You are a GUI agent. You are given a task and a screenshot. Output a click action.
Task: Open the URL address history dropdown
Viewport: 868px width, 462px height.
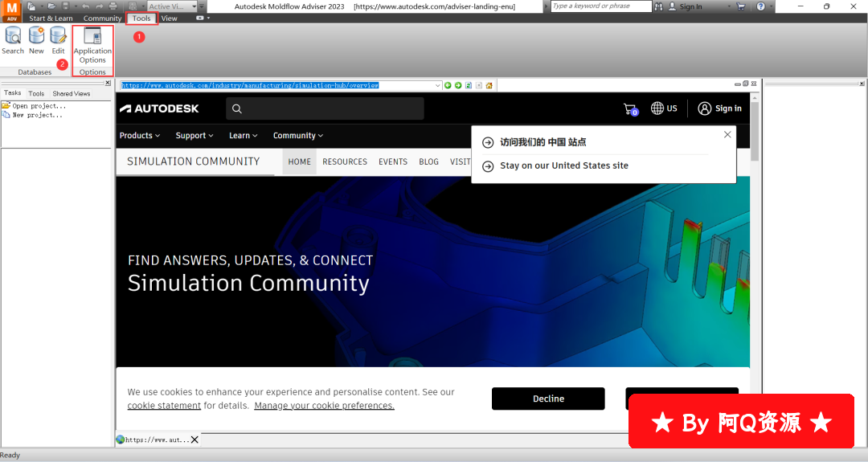pyautogui.click(x=438, y=85)
